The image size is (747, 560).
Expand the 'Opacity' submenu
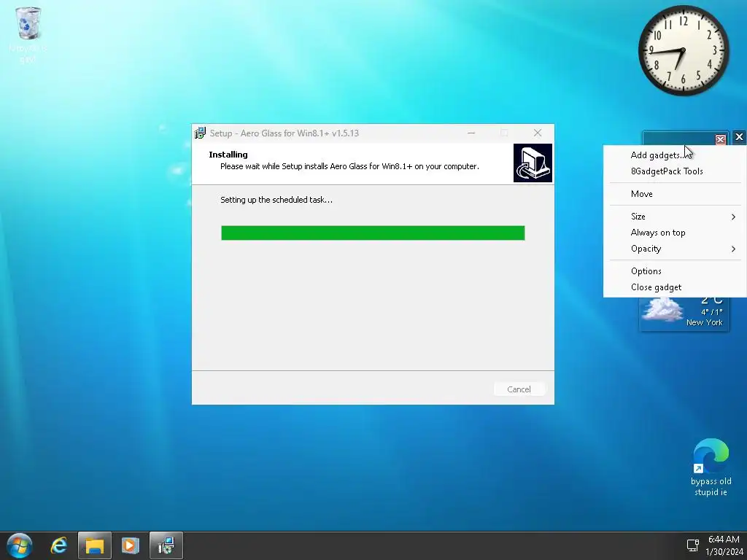coord(675,249)
